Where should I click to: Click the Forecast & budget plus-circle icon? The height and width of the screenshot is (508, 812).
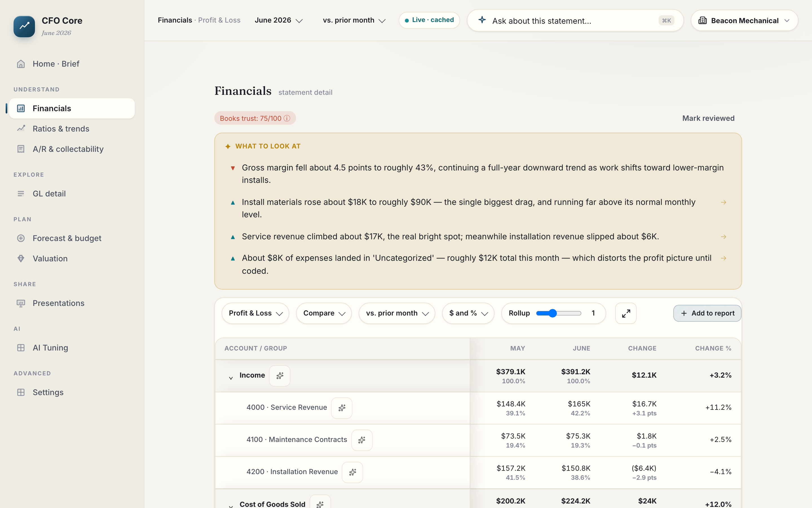[x=21, y=238]
